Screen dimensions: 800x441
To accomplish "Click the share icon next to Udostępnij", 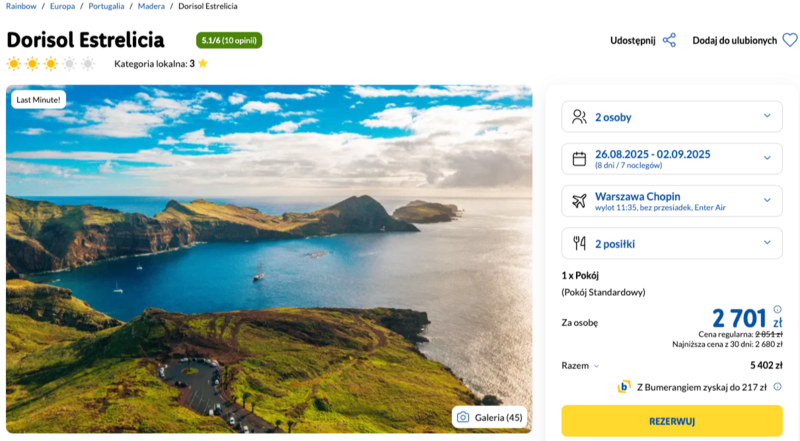I will (669, 40).
